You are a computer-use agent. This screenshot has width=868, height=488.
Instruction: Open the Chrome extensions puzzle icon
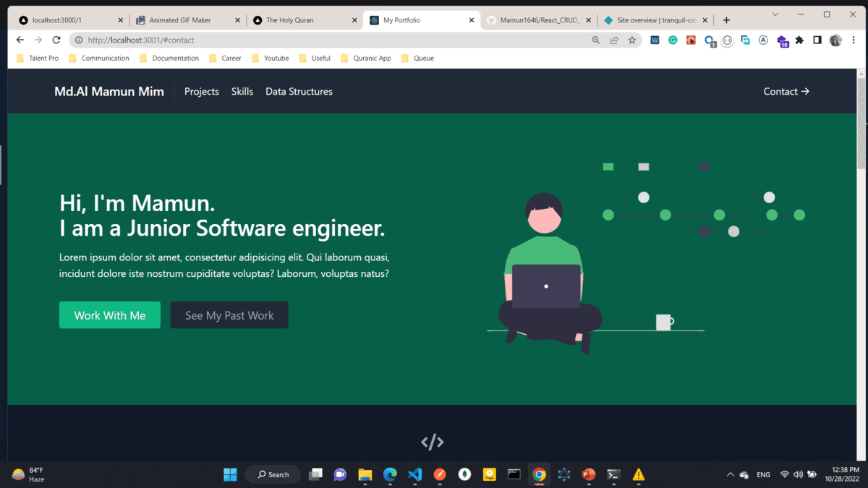799,40
